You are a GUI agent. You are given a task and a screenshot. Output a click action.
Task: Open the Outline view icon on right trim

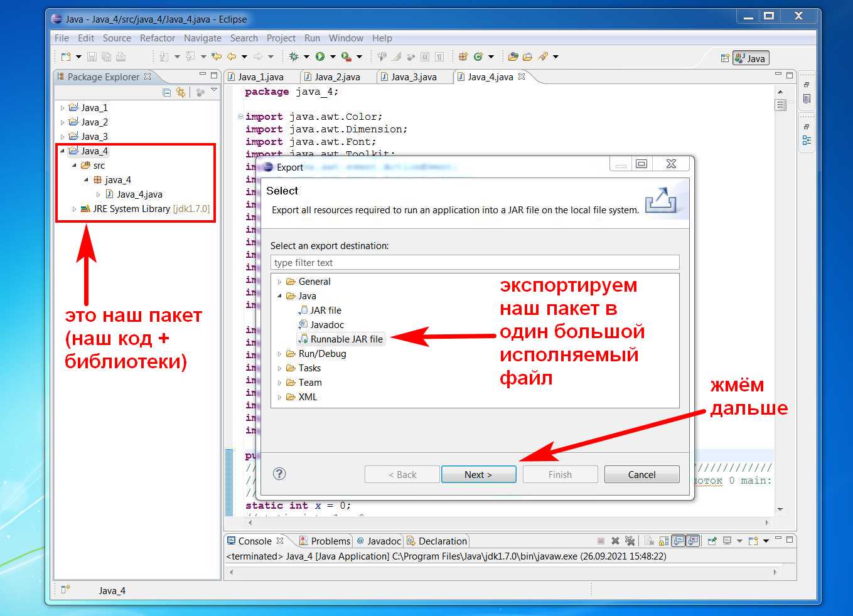[x=807, y=140]
